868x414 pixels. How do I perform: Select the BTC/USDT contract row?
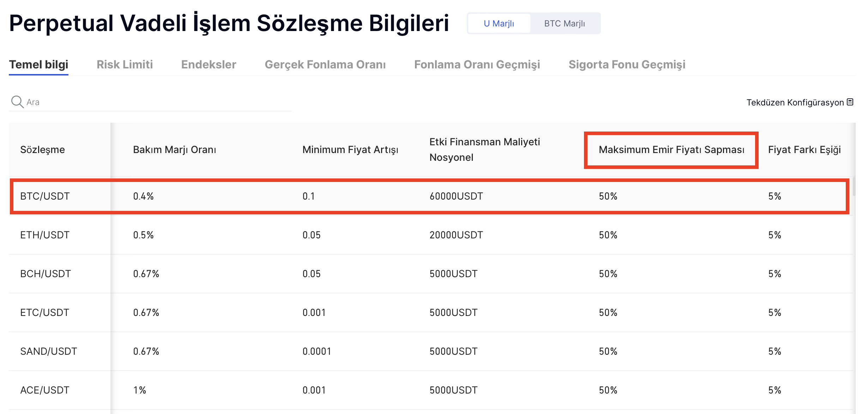coord(45,196)
